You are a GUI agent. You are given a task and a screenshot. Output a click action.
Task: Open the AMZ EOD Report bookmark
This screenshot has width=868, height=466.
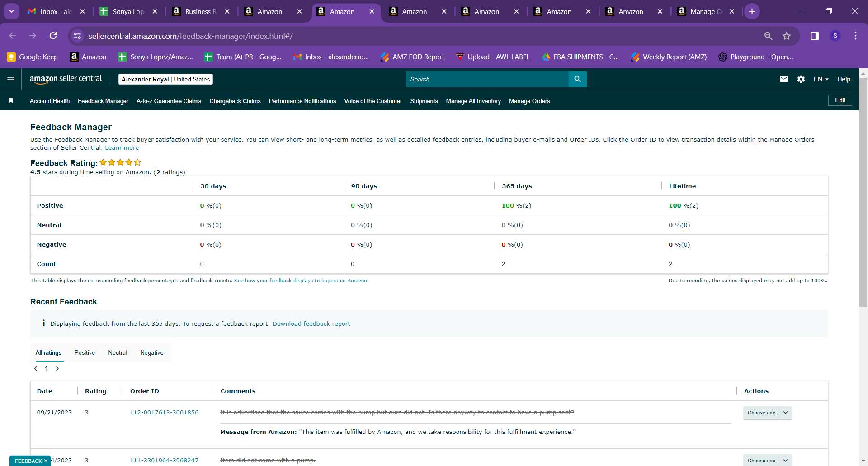click(x=412, y=57)
